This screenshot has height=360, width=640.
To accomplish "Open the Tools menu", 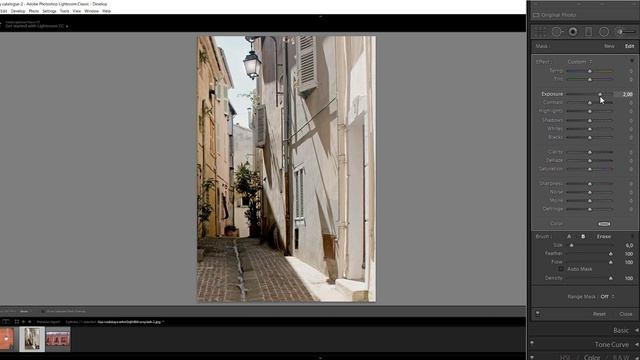I will pyautogui.click(x=64, y=11).
